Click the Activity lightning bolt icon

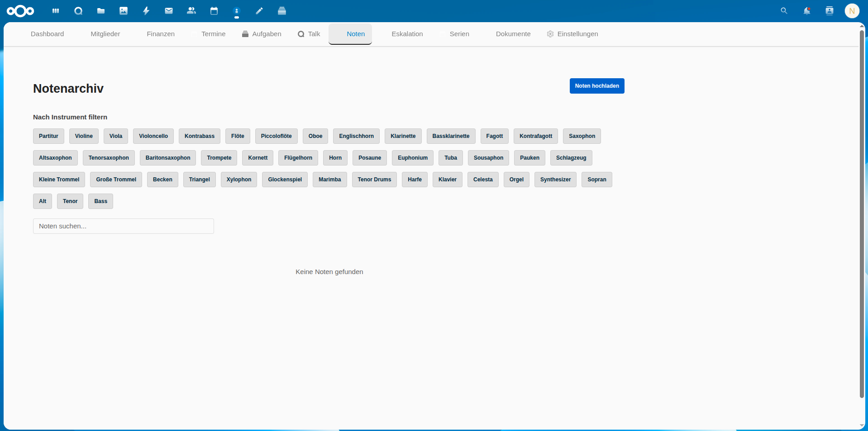[146, 11]
